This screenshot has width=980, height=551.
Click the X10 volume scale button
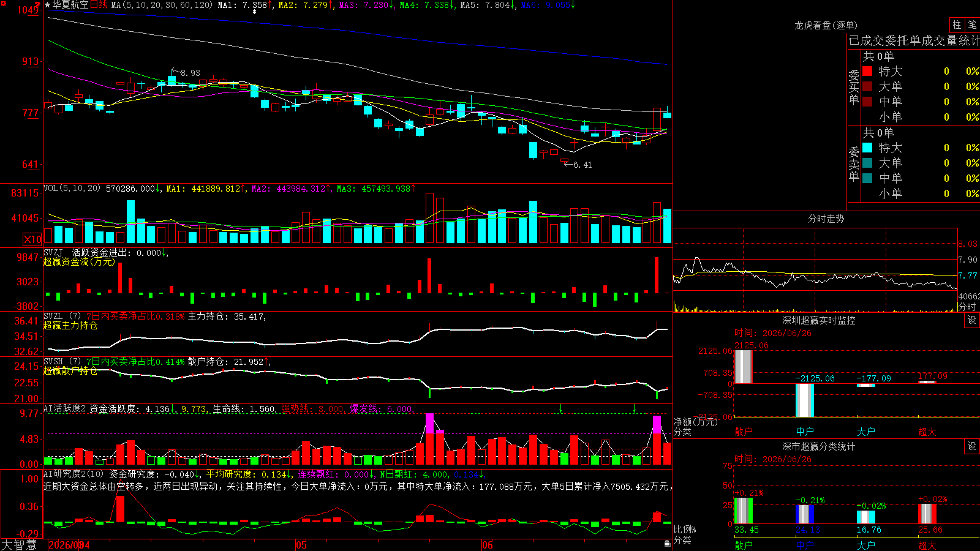point(32,239)
